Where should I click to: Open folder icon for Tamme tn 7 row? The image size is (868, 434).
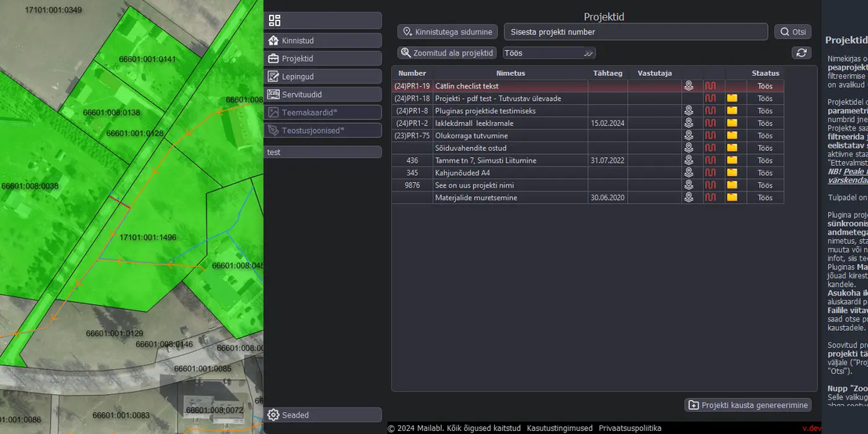coord(733,160)
